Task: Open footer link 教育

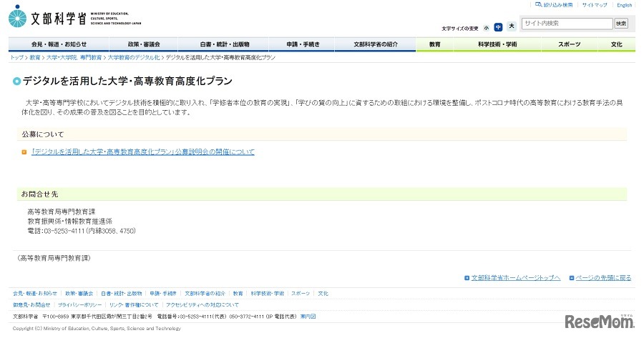Action: click(238, 293)
